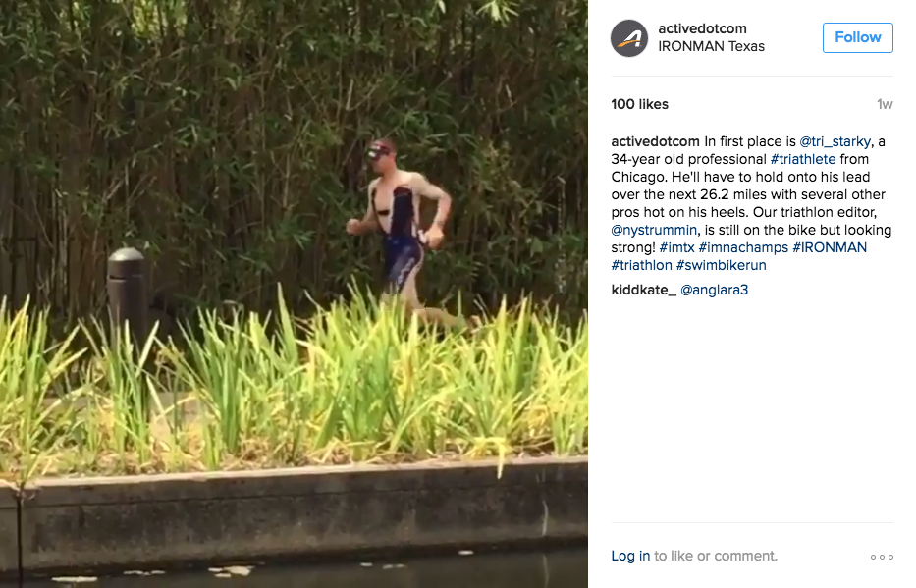
Task: Open the IRONMAN Texas location link
Action: coord(711,46)
